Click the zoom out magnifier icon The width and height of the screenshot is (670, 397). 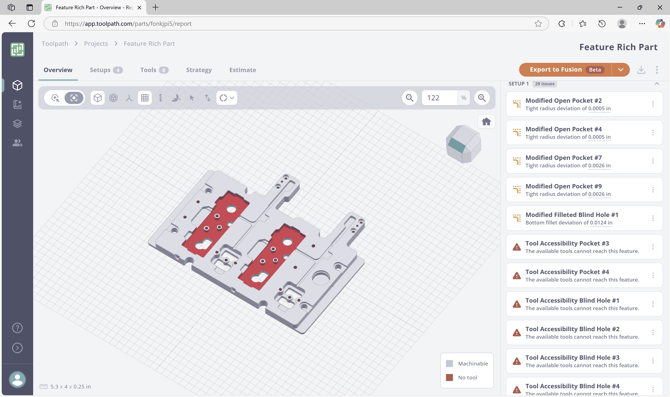click(x=409, y=98)
